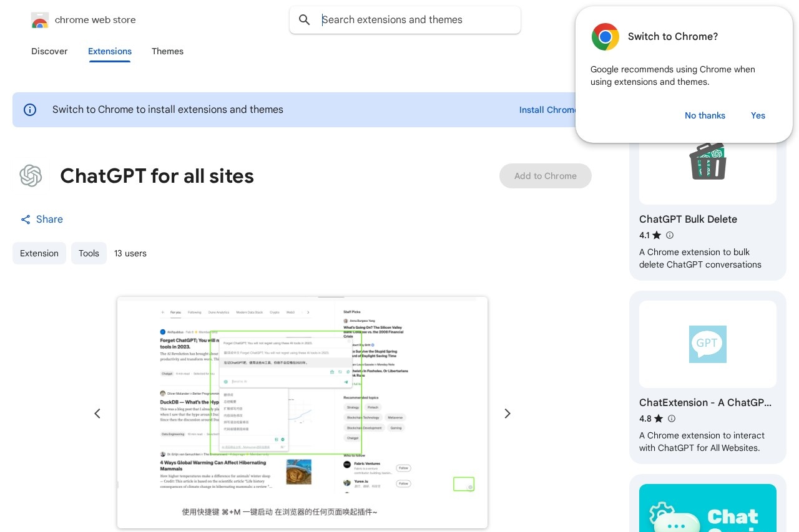Dismiss the popup with No thanks

705,115
